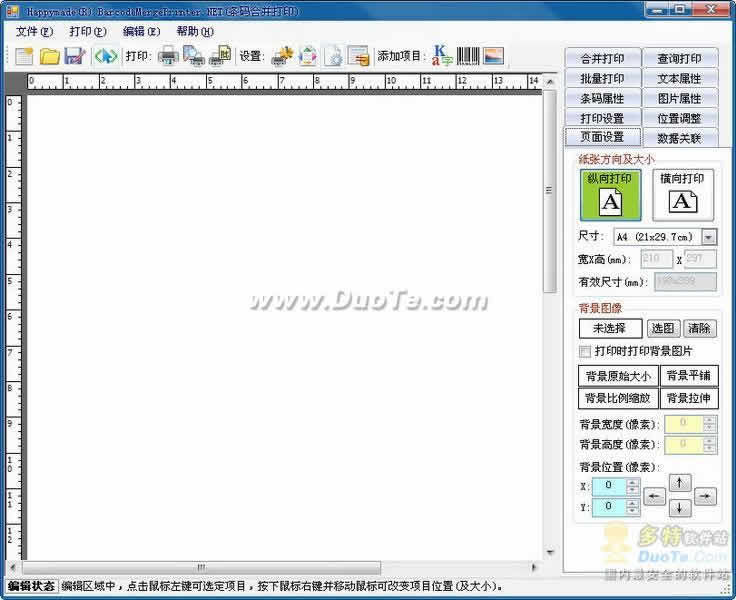Click horizontal scrollbar thumb
736x600 pixels.
(202, 568)
